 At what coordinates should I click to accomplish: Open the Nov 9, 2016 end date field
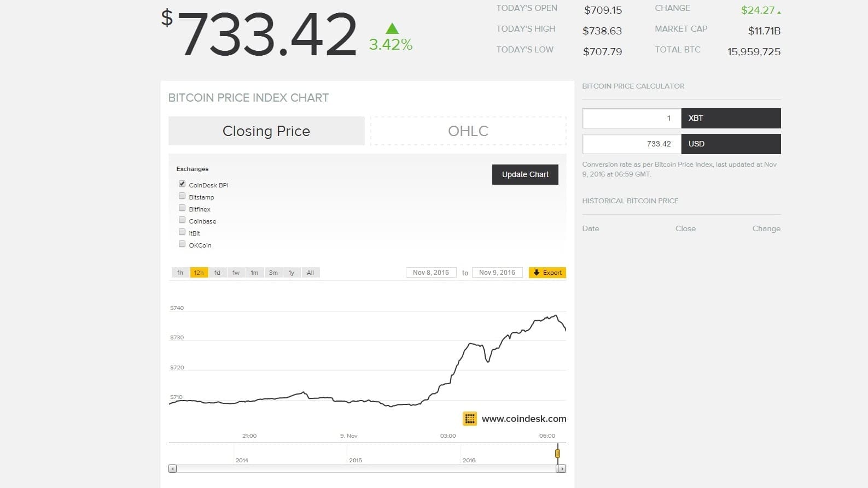point(497,273)
